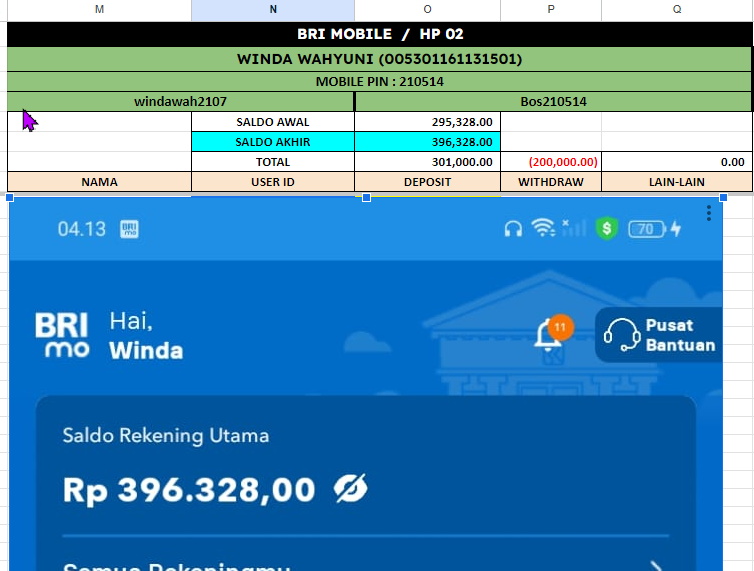Select the TOTAL label cell
The width and height of the screenshot is (754, 571).
[273, 162]
